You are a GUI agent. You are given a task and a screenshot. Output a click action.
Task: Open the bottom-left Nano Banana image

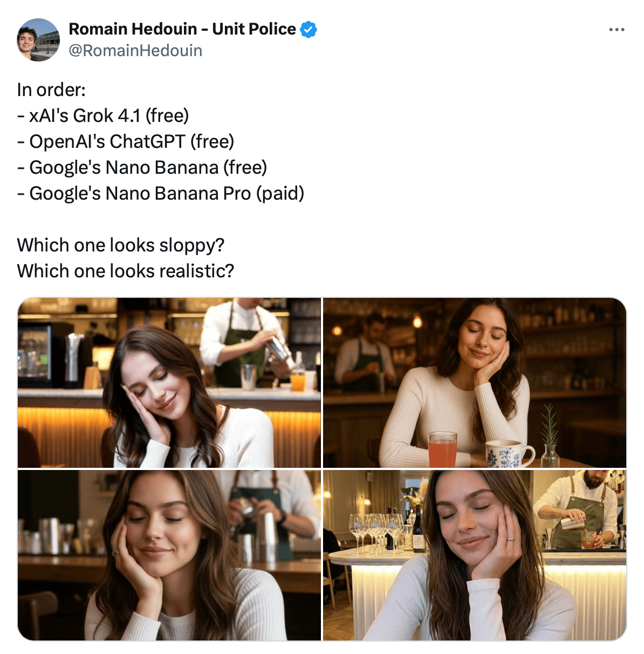[x=169, y=555]
